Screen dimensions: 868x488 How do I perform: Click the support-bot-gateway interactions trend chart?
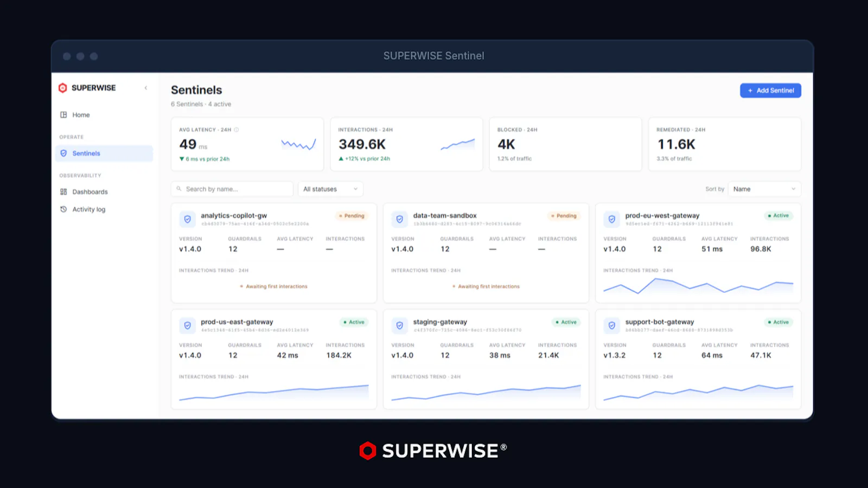(x=698, y=393)
